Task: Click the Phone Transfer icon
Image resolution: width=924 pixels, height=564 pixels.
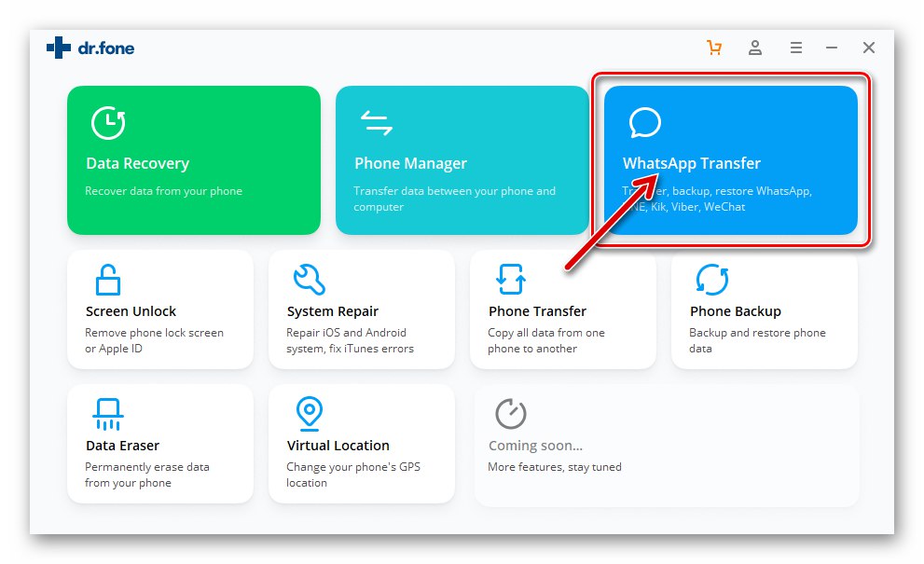Action: (510, 280)
